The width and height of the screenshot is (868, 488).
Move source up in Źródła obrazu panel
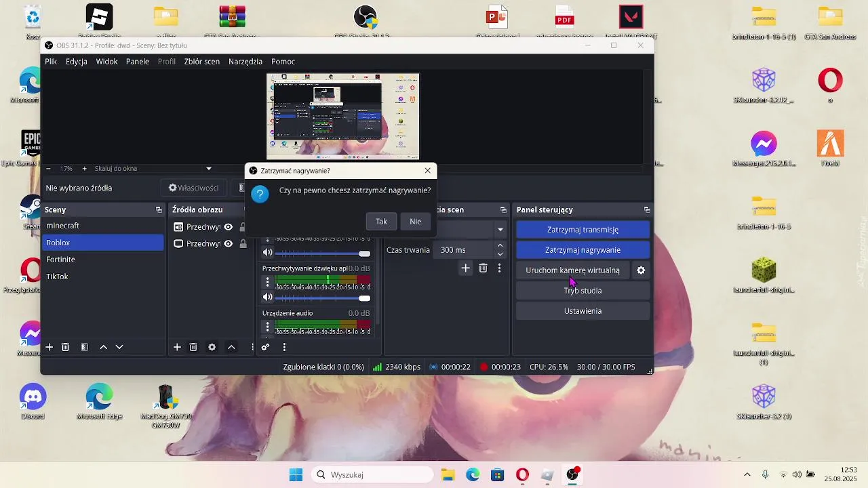pos(231,347)
